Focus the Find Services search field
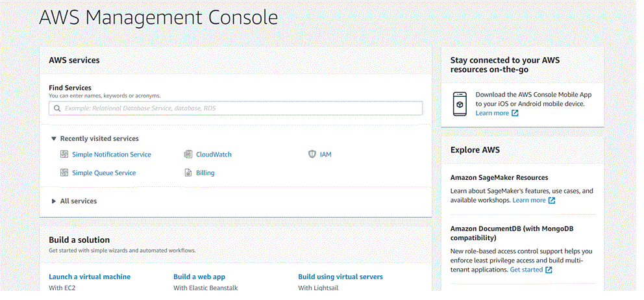Screen dimensions: 644x300 [236, 108]
